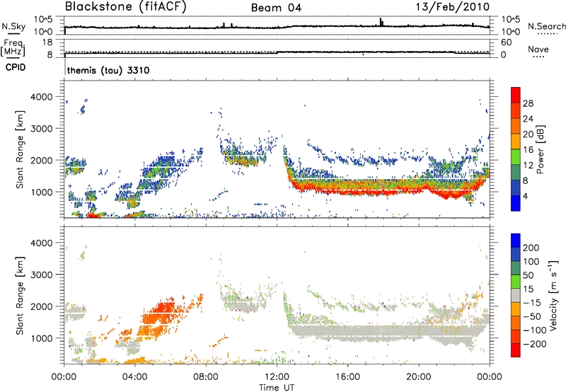Viewport: 566px width, 392px height.
Task: Click the Velocity [m s-1] colorbar title
Action: point(553,295)
